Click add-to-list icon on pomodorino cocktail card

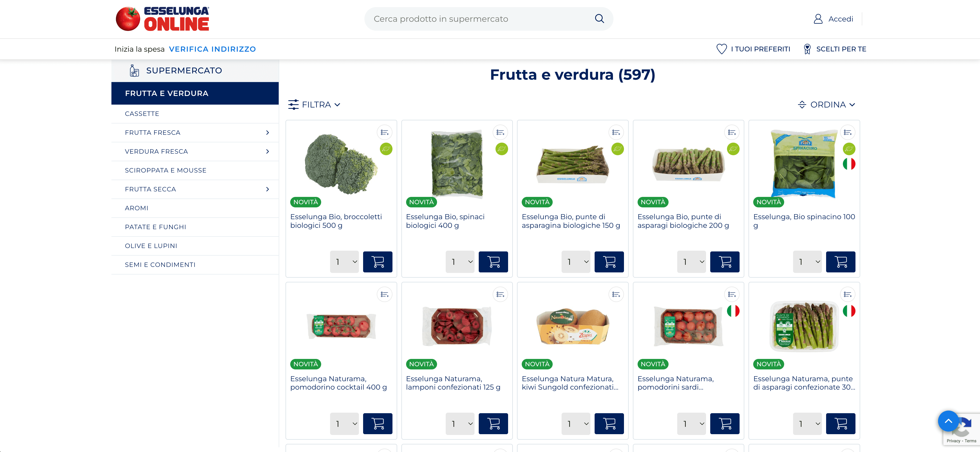(385, 294)
